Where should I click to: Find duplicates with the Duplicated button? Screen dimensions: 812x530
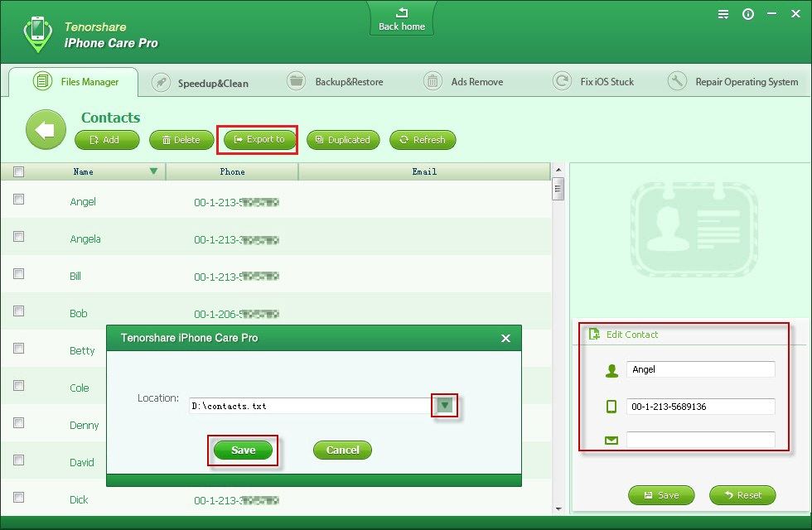343,140
